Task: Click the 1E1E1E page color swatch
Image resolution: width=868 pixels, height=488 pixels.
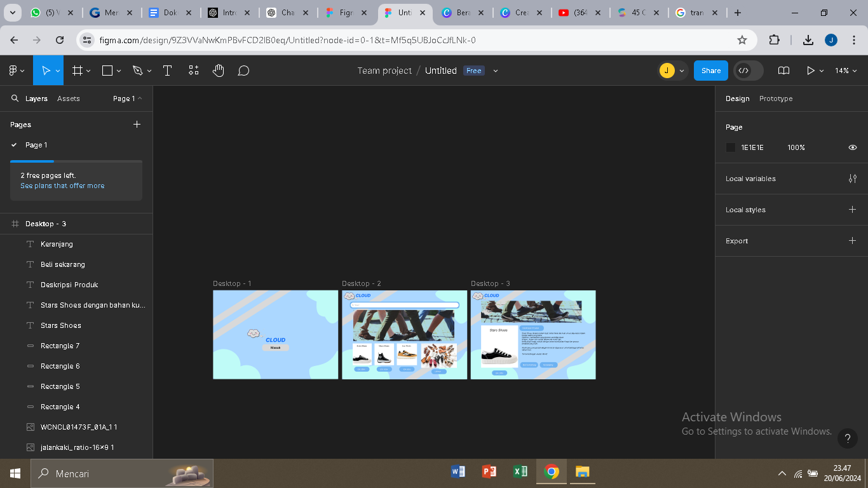Action: pyautogui.click(x=731, y=147)
